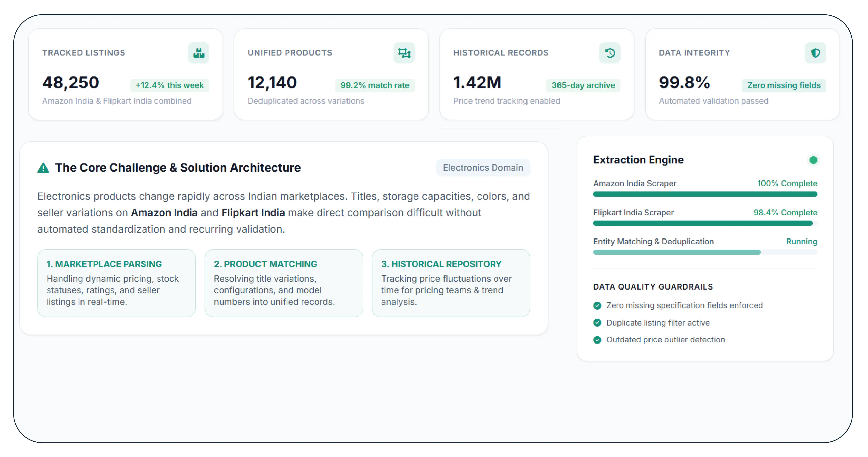Click checkmark icon for Zero missing specification fields
Viewport: 868px width, 457px height.
[x=597, y=305]
